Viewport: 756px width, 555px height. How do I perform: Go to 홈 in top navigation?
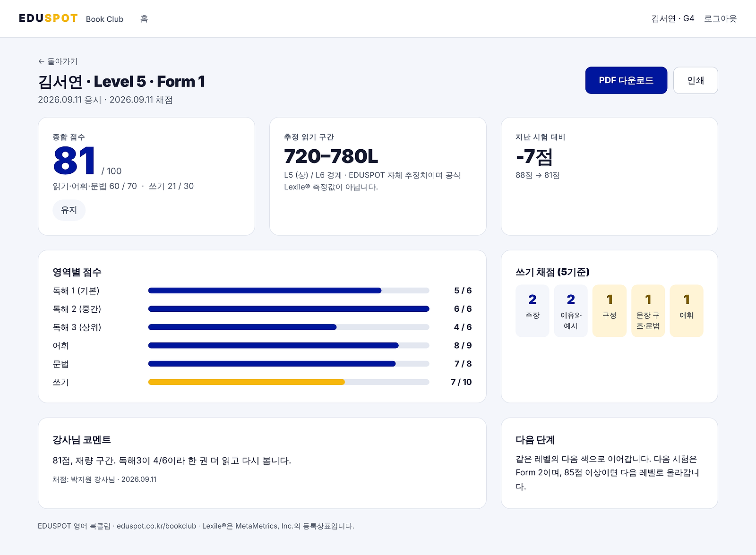[144, 19]
